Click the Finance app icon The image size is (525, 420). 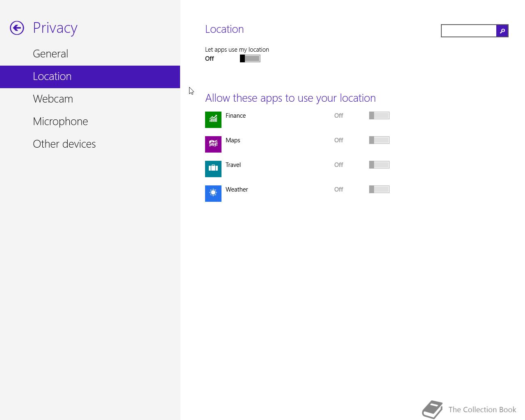pyautogui.click(x=213, y=120)
